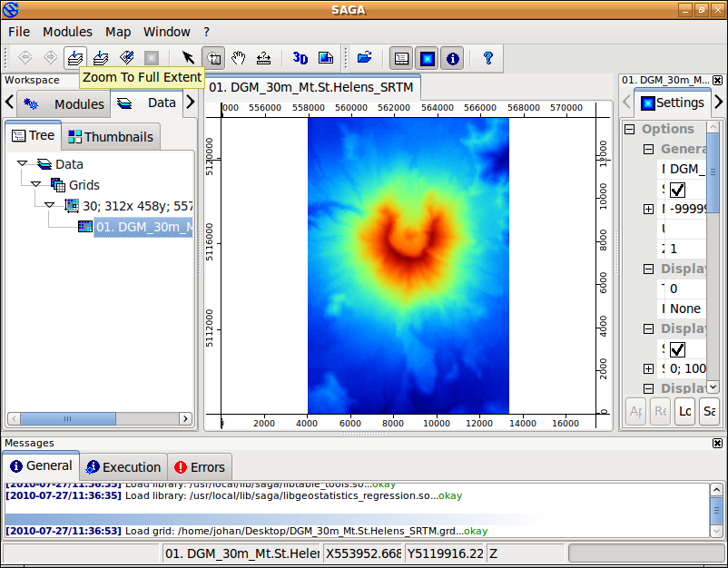
Task: Collapse the Grids tree node
Action: click(36, 184)
